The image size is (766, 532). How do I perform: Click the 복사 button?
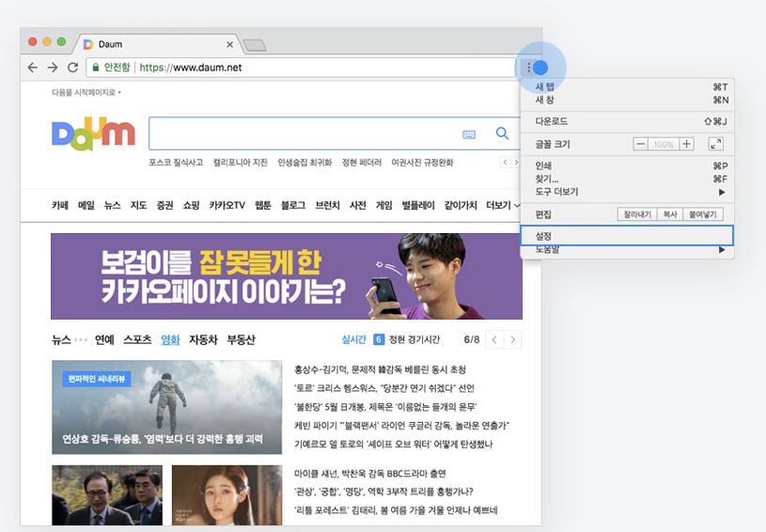(x=670, y=214)
